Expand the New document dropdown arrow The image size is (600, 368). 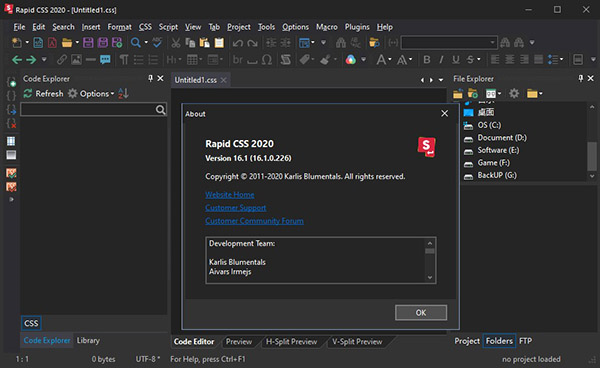[27, 42]
